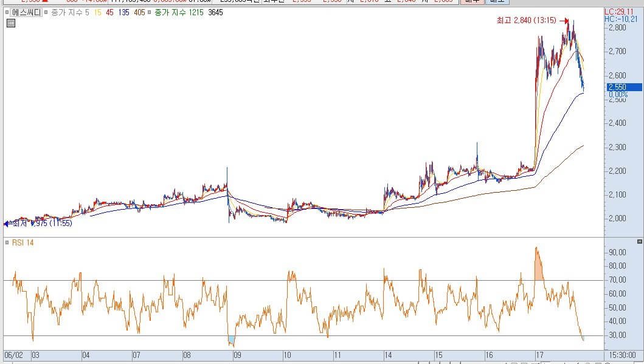Viewport: 644px width, 364px height.
Task: Click the 2,400 price axis label
Action: (617, 123)
